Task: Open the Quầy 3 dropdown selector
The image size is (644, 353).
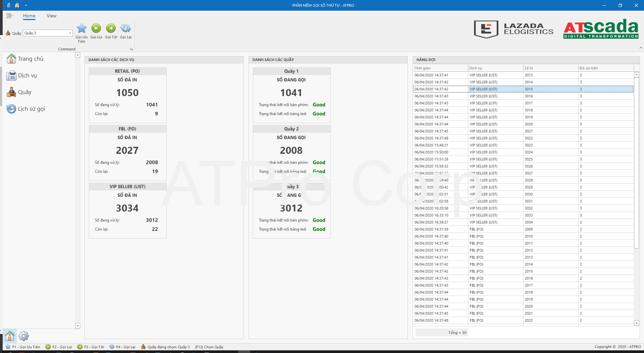Action: point(70,33)
